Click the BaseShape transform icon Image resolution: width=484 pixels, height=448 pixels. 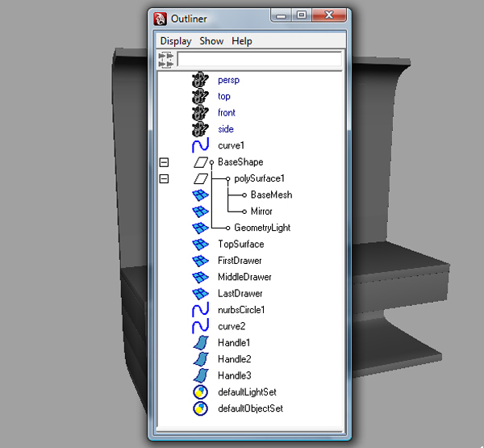coord(201,162)
